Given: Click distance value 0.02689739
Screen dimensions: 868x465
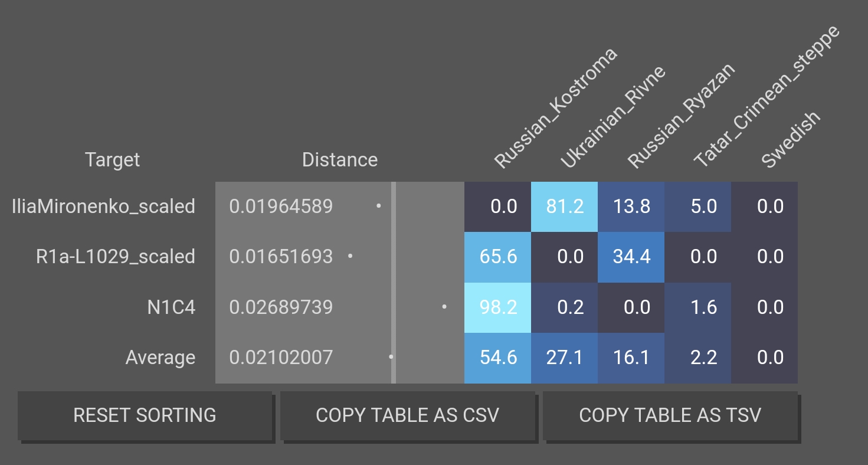Looking at the screenshot, I should (281, 307).
